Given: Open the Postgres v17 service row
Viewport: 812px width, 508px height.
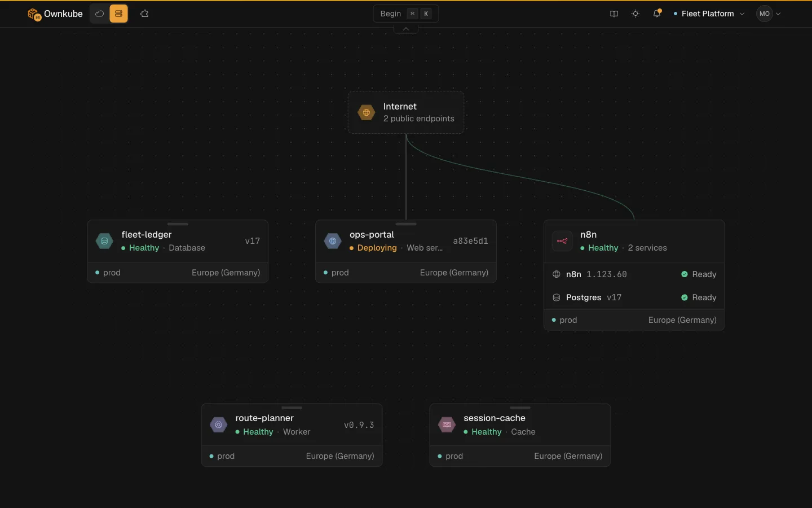Looking at the screenshot, I should (634, 297).
